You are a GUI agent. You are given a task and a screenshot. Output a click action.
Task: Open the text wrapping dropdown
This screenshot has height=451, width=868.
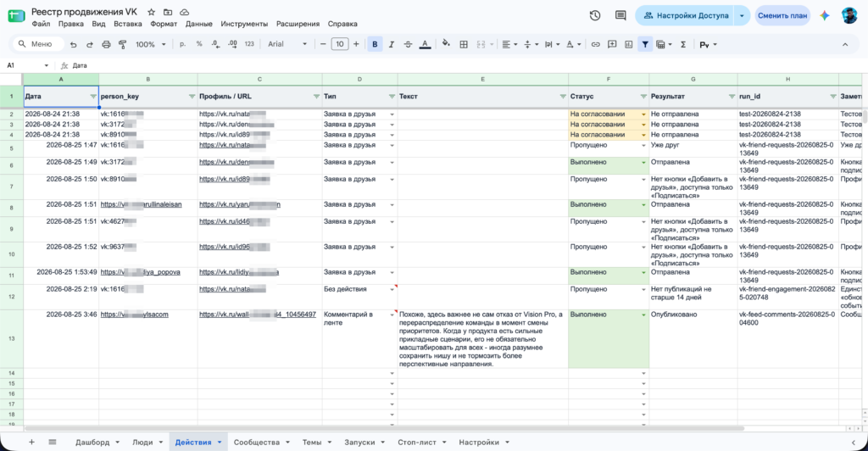pos(552,44)
